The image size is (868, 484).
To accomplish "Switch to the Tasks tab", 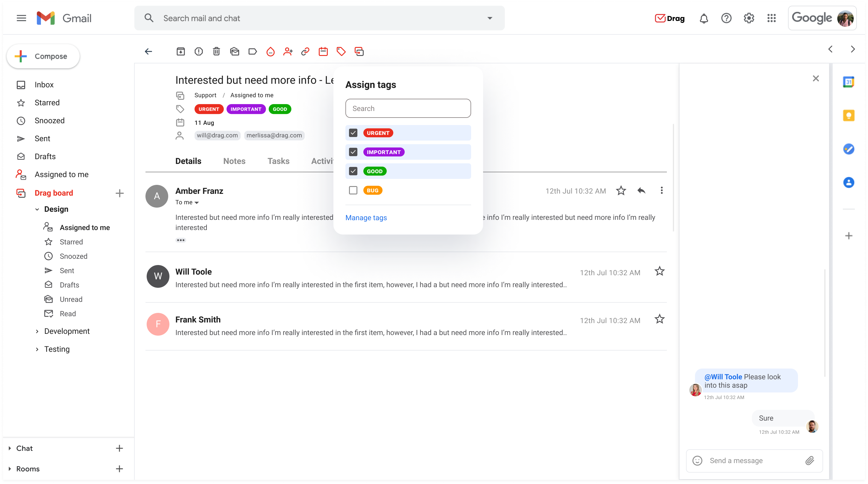I will point(278,161).
